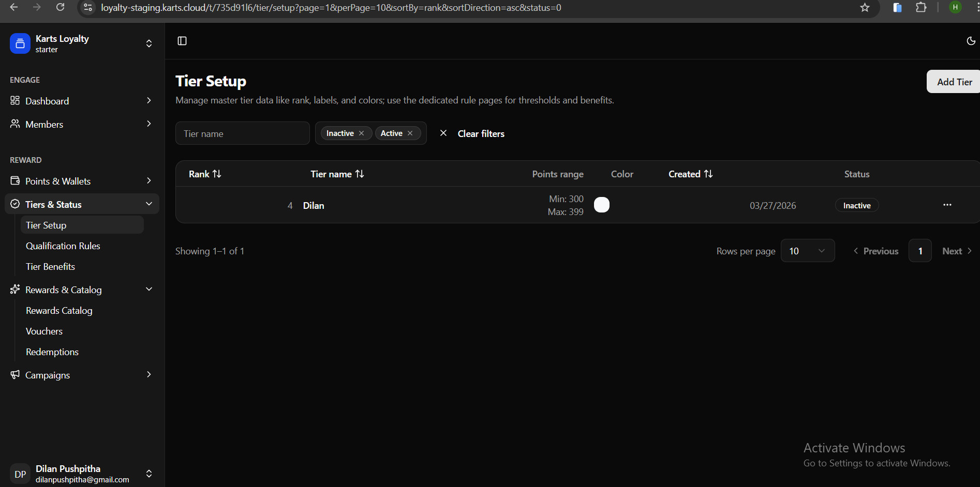
Task: Open the Rows per page dropdown
Action: tap(807, 251)
